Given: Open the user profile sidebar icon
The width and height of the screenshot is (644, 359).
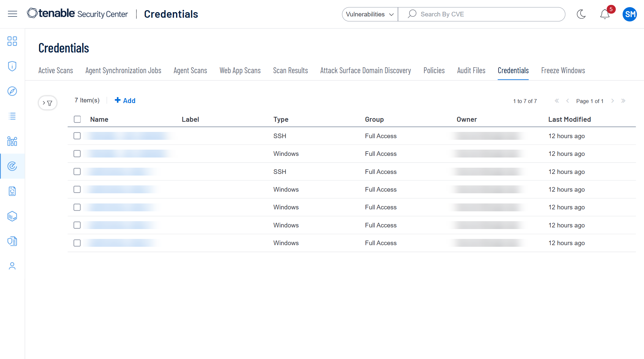Looking at the screenshot, I should (12, 266).
